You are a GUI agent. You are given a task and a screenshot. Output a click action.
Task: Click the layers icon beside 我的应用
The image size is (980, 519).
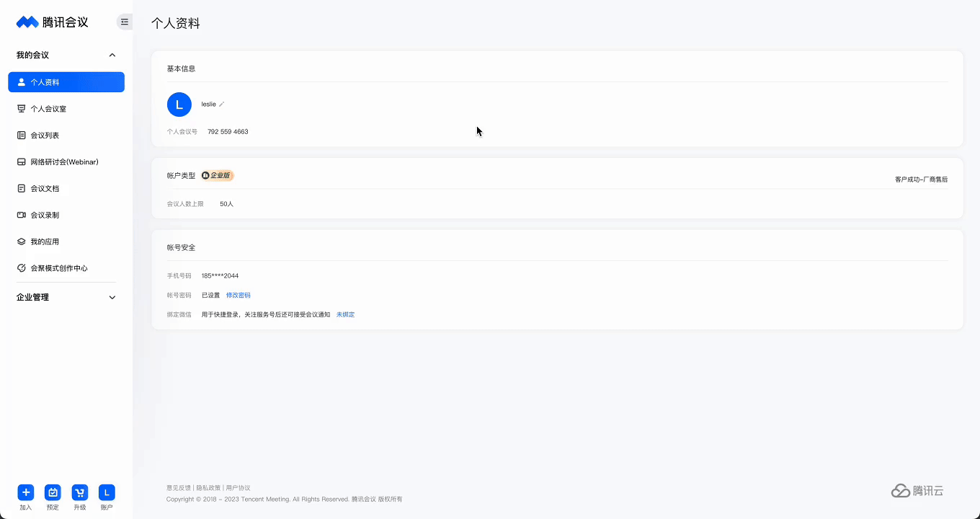(22, 242)
